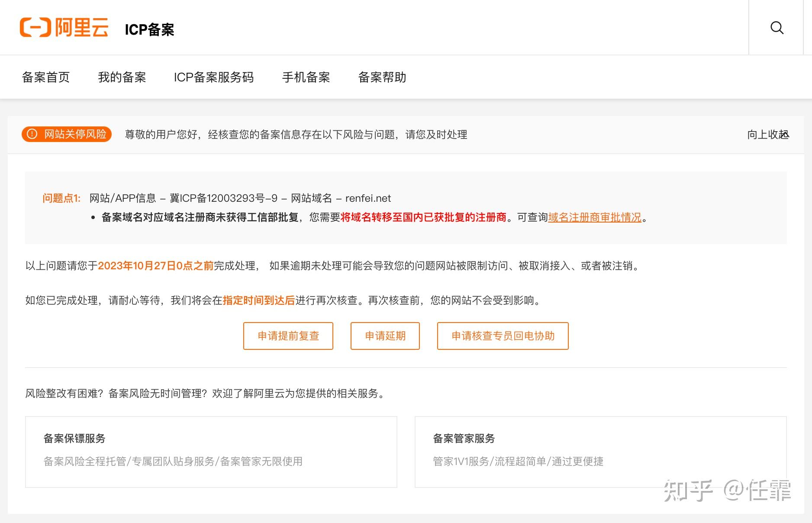Click the Aliyun logo

click(64, 28)
